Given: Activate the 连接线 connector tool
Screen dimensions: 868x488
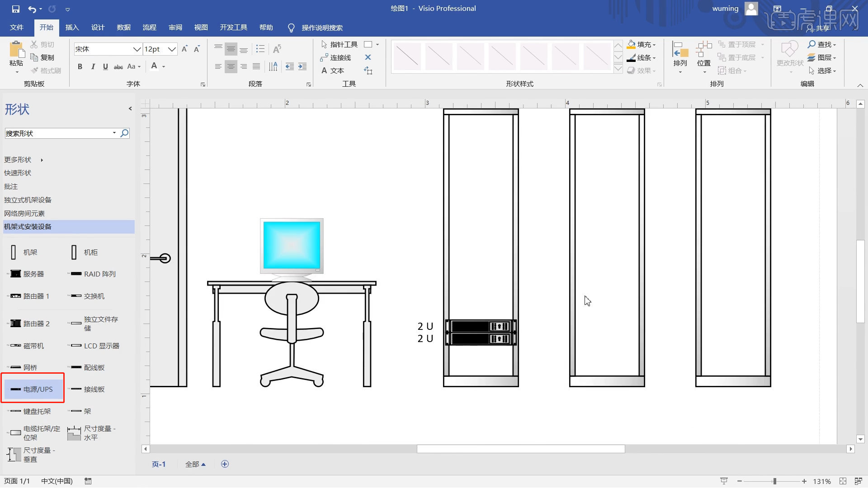Looking at the screenshot, I should 338,57.
